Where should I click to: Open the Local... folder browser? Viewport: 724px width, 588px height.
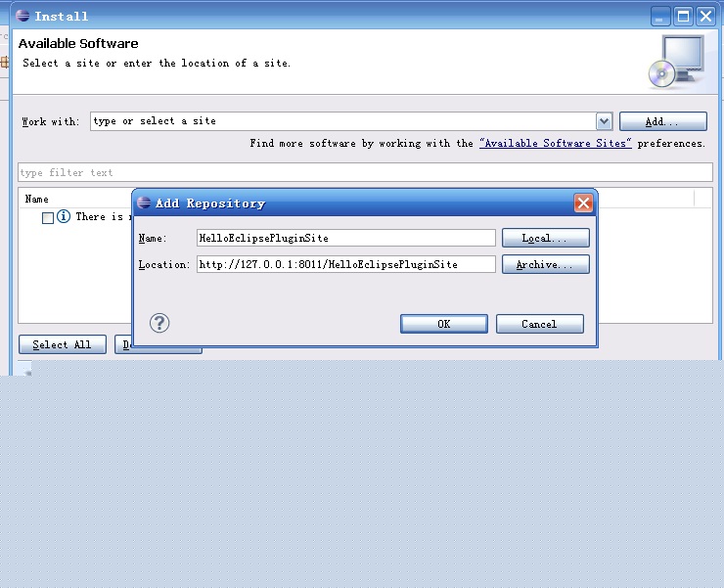pyautogui.click(x=545, y=238)
